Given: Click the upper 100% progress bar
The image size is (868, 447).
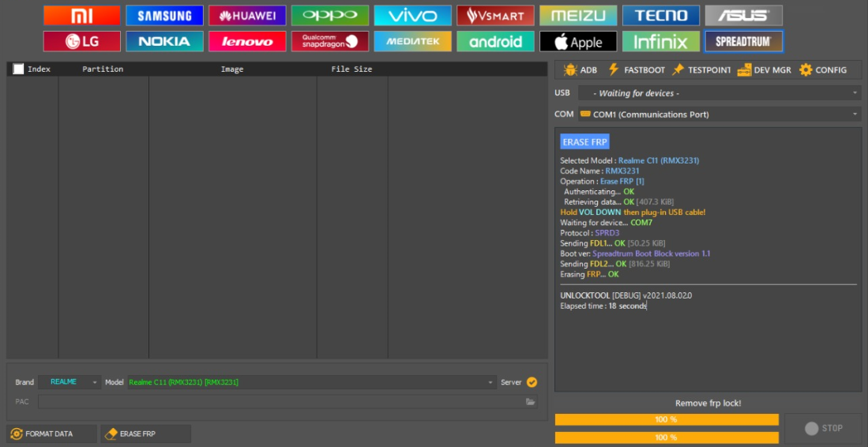Looking at the screenshot, I should click(667, 419).
